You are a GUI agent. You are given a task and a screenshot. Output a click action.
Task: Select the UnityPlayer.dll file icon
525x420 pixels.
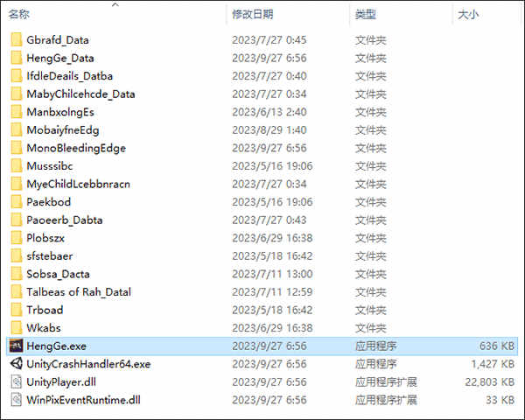pyautogui.click(x=16, y=381)
